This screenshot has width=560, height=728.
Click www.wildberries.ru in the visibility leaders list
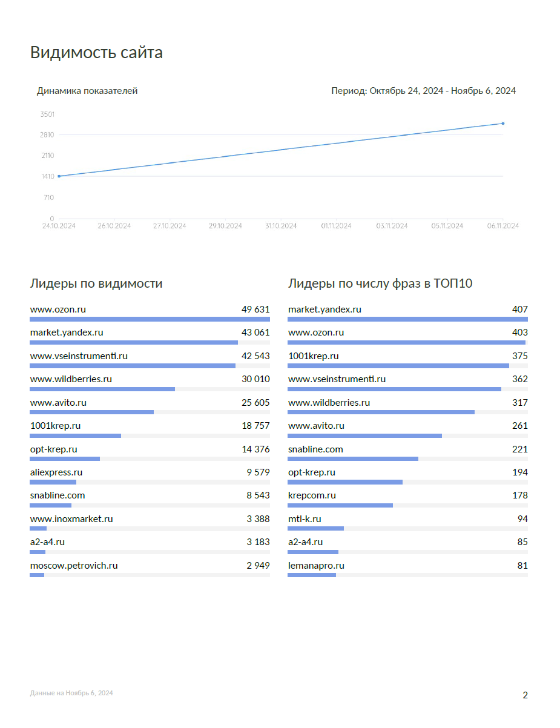(x=71, y=379)
